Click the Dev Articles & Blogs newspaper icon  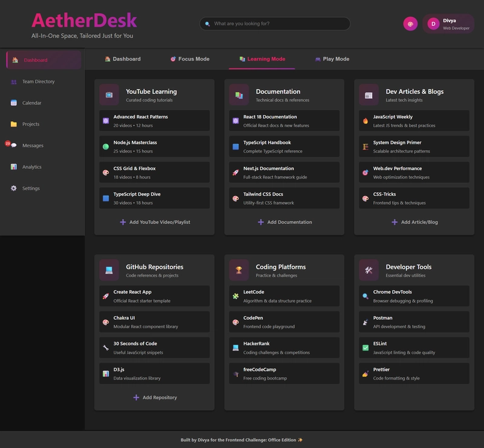click(x=368, y=95)
